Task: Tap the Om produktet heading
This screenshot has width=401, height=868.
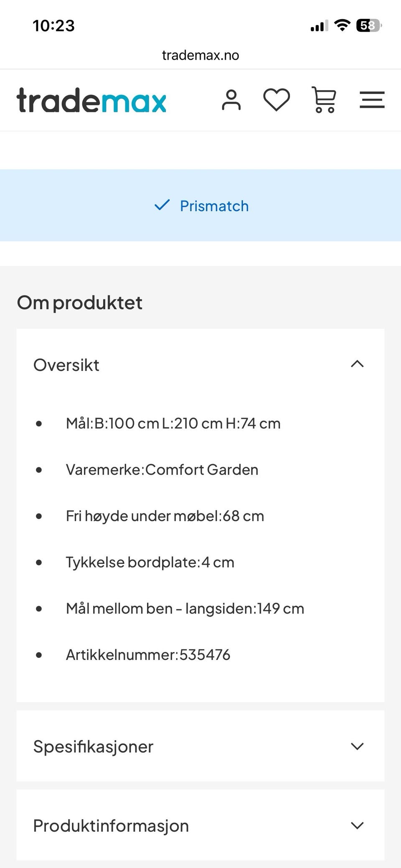Action: pos(80,303)
